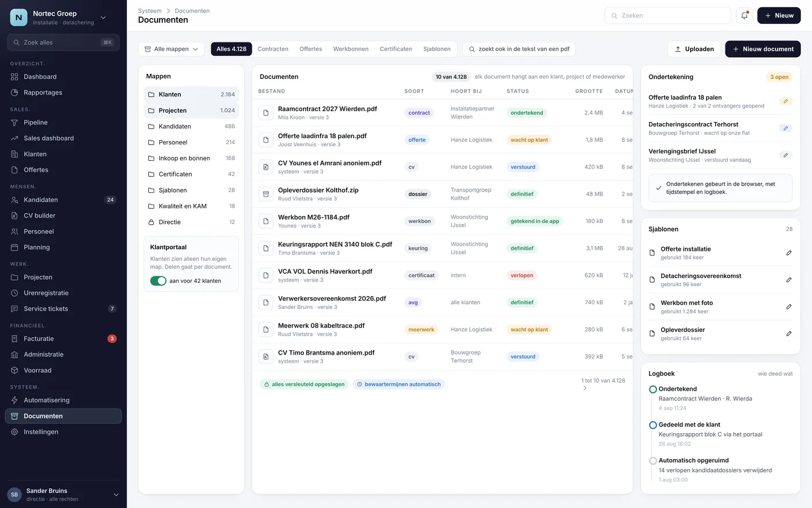The width and height of the screenshot is (812, 508).
Task: Open signing for Verlengingsbrief IJssel
Action: 785,155
